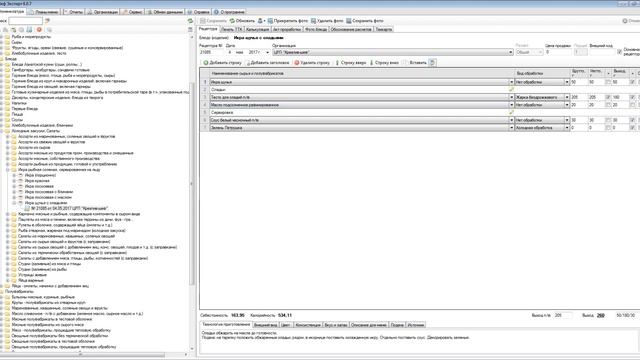Image resolution: width=640 pixels, height=360 pixels.
Task: Click the red Удалить строку button
Action: [x=312, y=63]
